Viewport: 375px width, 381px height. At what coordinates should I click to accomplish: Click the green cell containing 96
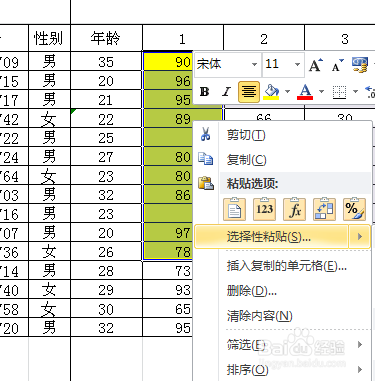click(x=168, y=80)
